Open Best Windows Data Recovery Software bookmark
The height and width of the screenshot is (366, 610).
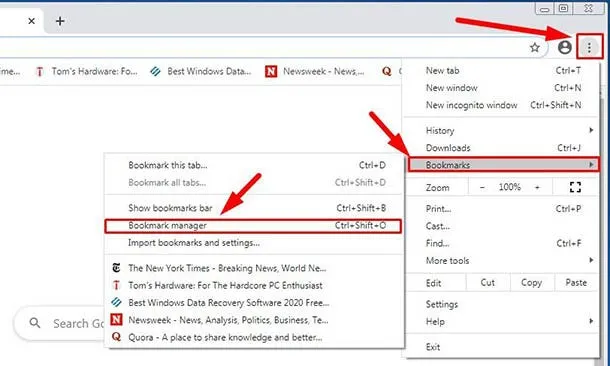[x=254, y=302]
